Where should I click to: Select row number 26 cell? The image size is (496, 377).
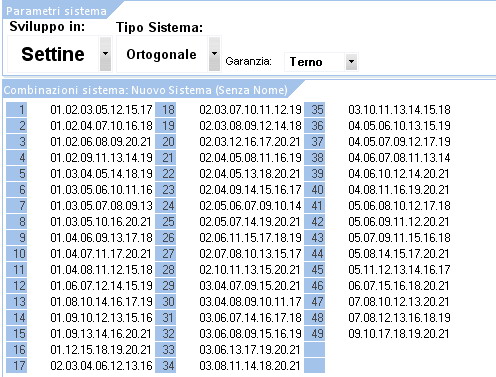click(166, 238)
